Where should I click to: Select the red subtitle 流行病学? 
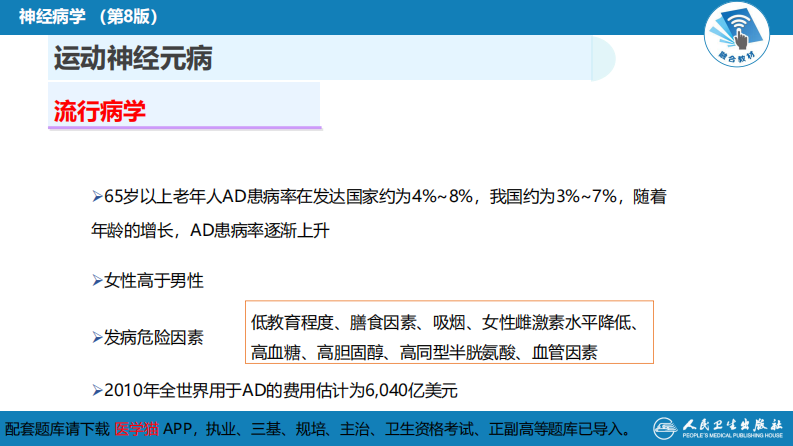[100, 111]
